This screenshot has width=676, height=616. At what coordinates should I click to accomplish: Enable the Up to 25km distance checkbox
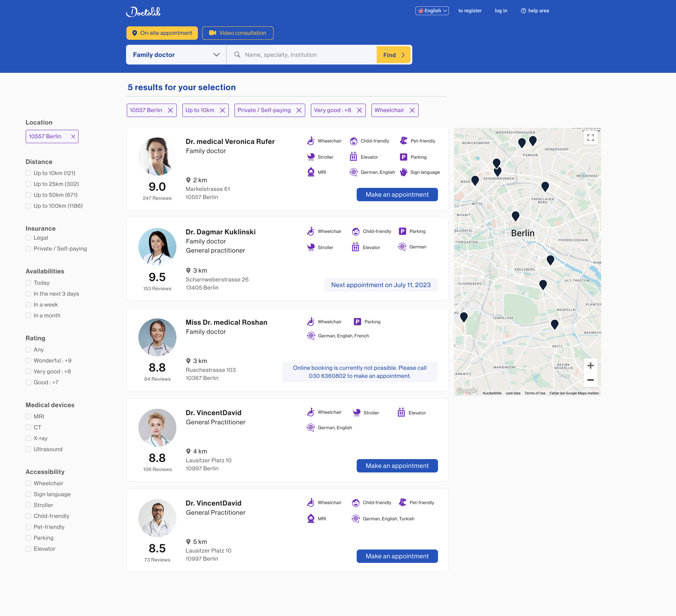29,184
